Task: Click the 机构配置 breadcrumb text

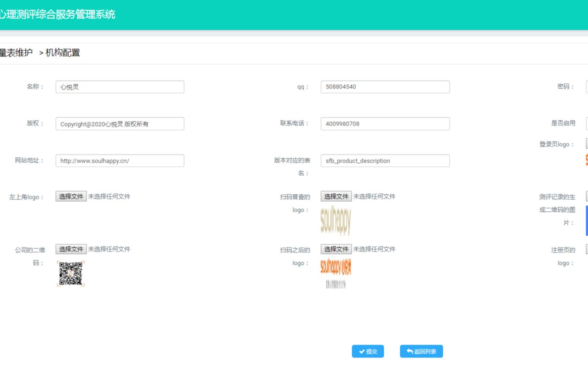Action: point(63,53)
